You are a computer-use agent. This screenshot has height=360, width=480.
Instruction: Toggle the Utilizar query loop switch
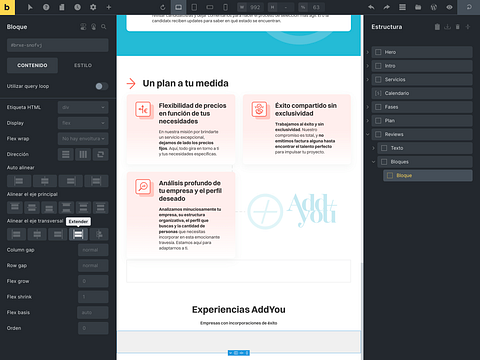click(101, 86)
